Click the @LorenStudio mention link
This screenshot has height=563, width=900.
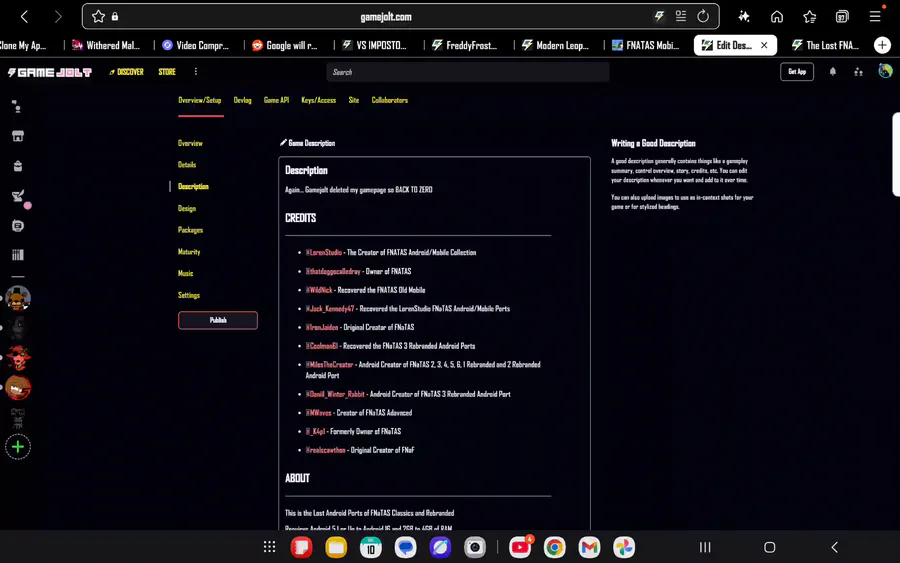[324, 252]
